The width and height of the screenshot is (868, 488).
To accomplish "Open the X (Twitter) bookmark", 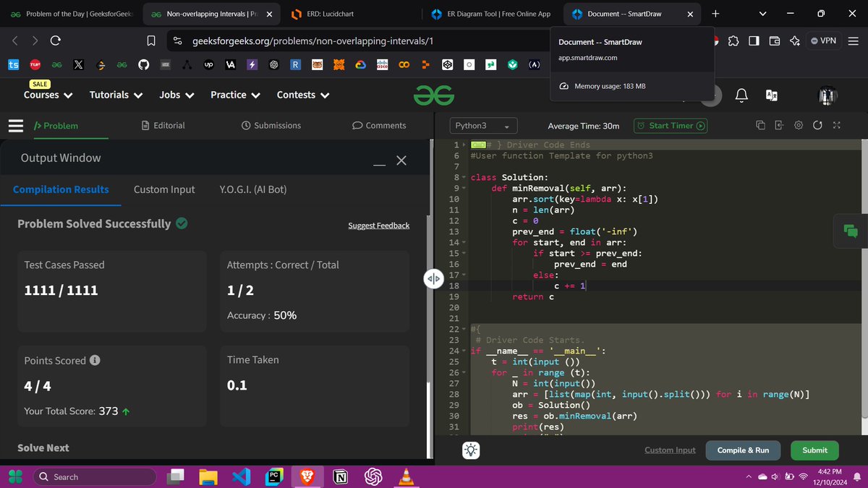I will tap(78, 65).
